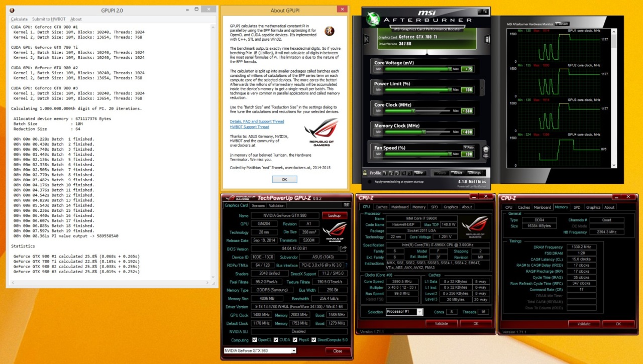Switch to GPU-Z Validation tab

coord(276,205)
